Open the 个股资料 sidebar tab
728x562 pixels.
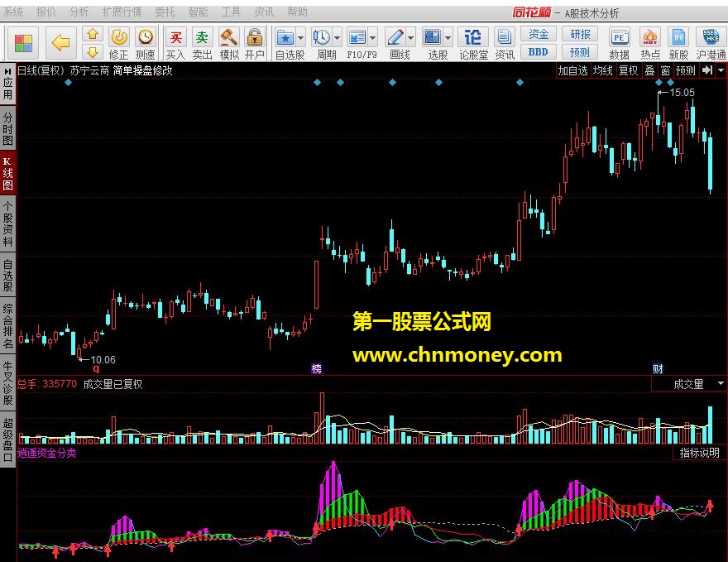(x=7, y=224)
